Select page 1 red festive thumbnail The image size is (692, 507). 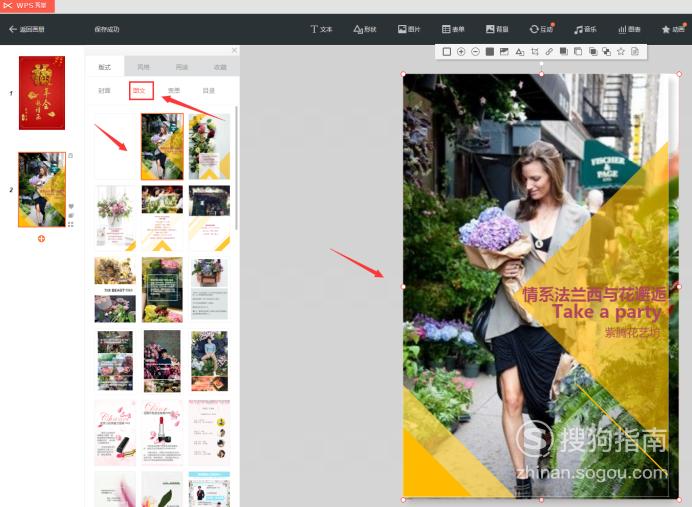click(x=42, y=93)
